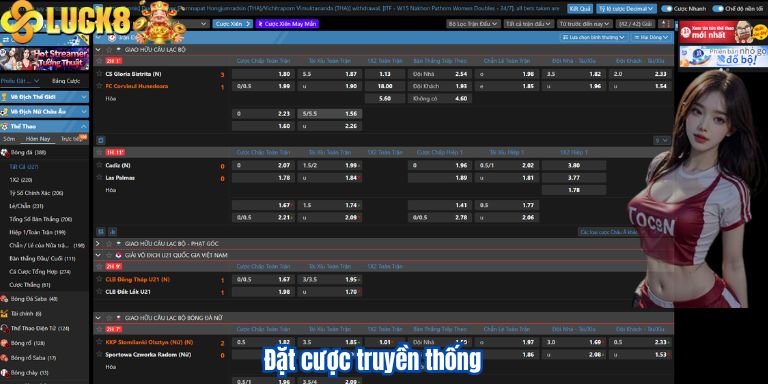Star the Giao Hữu Câu Lạc Bộ league
This screenshot has width=768, height=384.
click(109, 49)
